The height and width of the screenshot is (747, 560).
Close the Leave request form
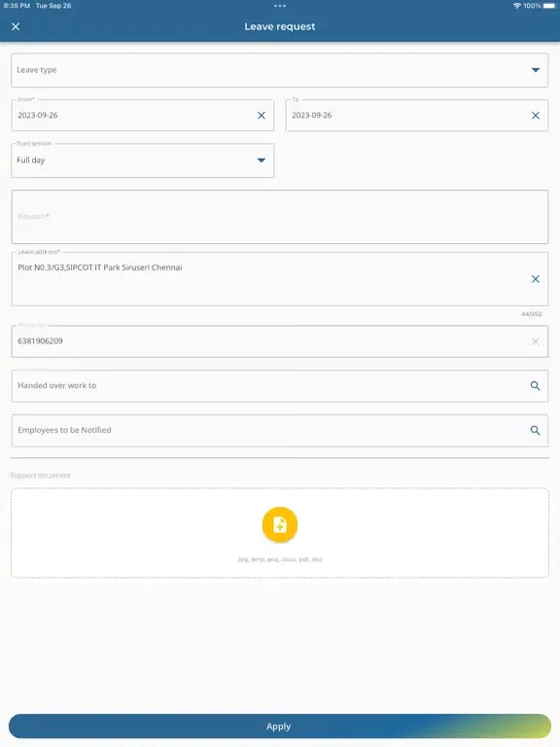(x=16, y=26)
